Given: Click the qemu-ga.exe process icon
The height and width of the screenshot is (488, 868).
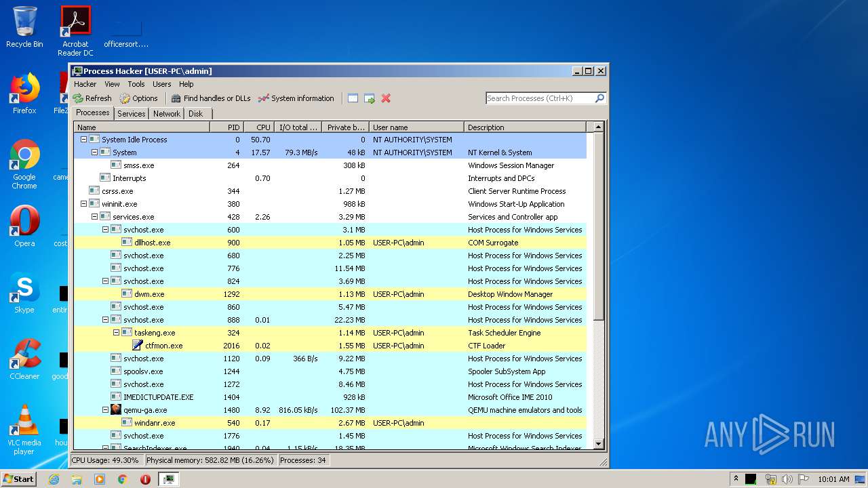Looking at the screenshot, I should point(116,410).
